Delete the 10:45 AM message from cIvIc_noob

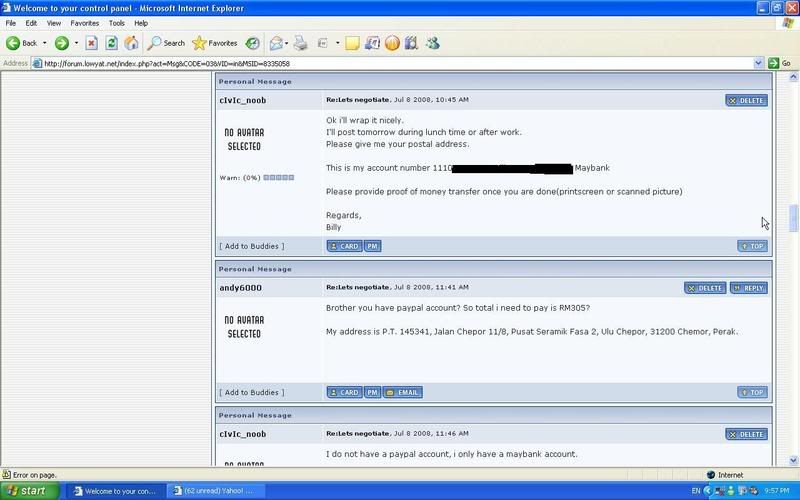746,100
